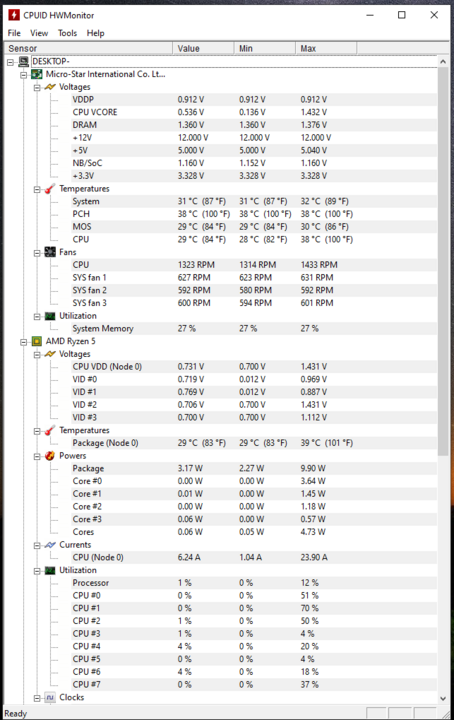454x720 pixels.
Task: Click the motherboard Temperatures thermometer icon
Action: 50,189
